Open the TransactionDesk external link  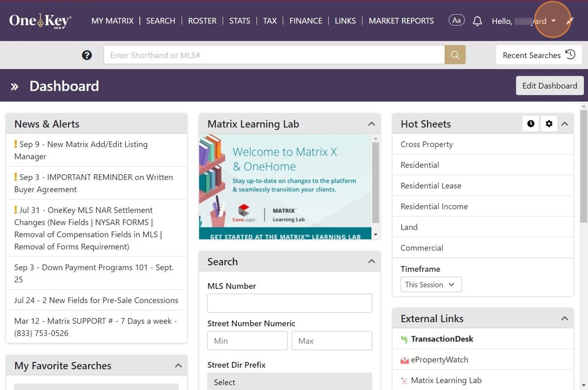pos(442,339)
